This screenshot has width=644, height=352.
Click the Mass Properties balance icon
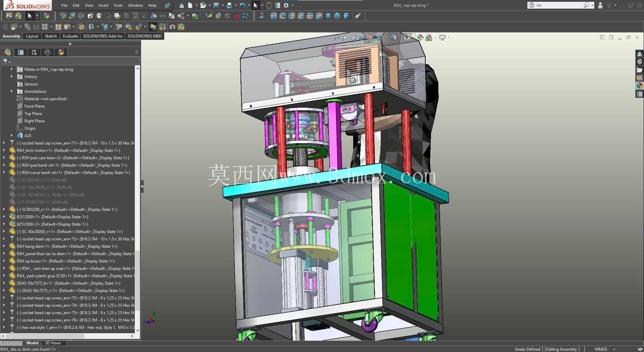(81, 16)
